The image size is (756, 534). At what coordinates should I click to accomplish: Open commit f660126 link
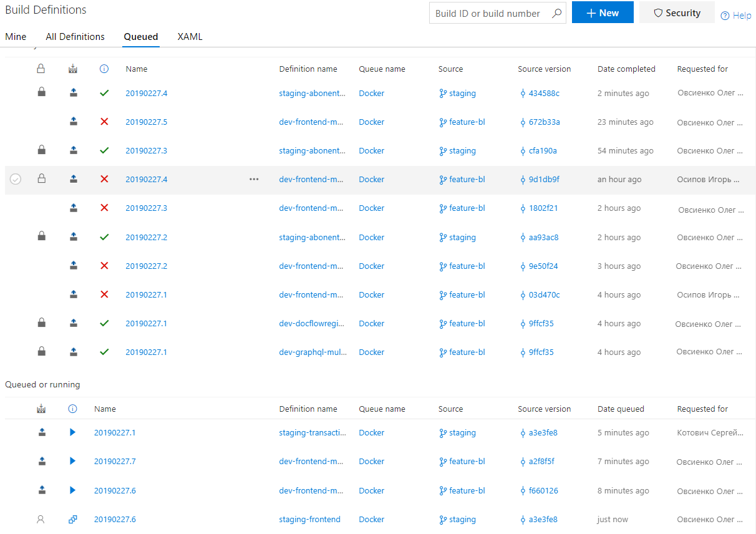click(543, 490)
